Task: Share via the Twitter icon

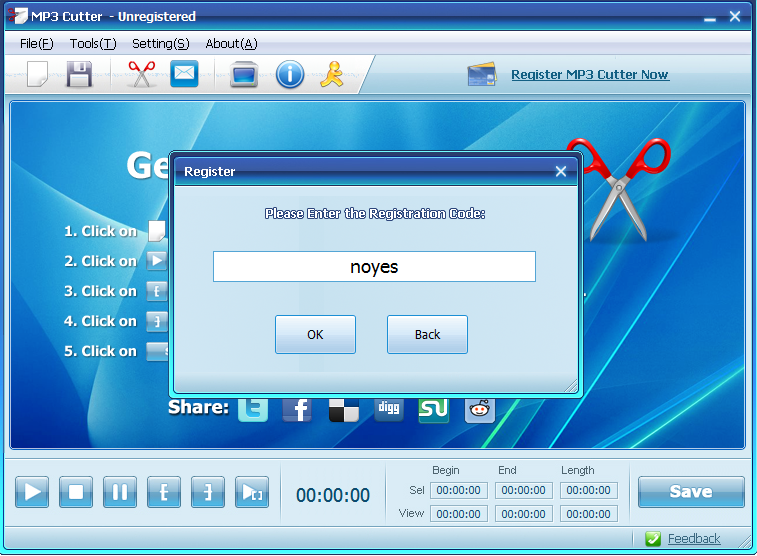Action: tap(253, 410)
